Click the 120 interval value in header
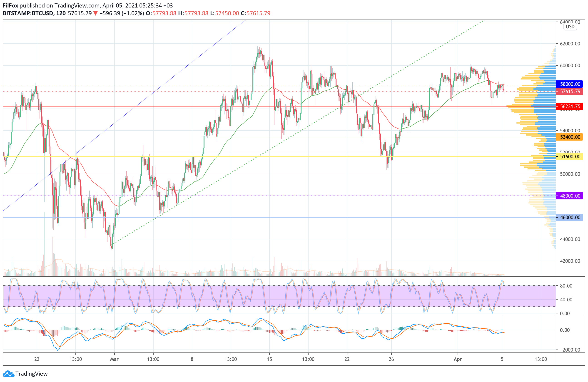The height and width of the screenshot is (382, 588). 61,13
